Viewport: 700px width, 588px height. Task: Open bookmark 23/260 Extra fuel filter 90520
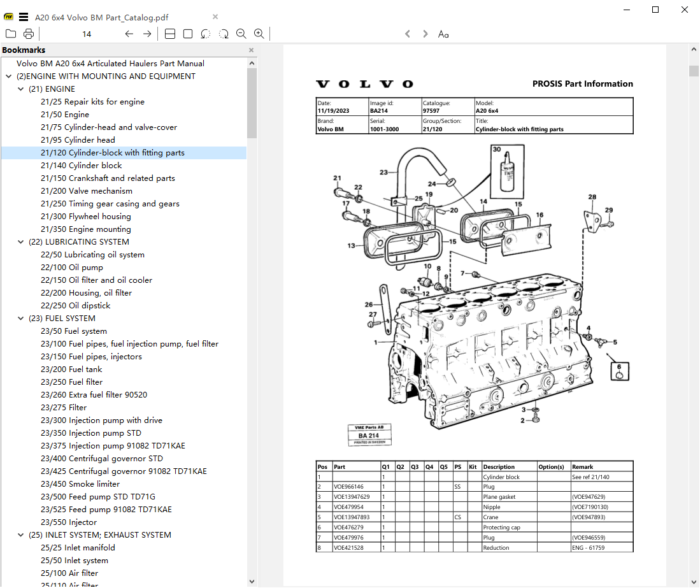click(x=94, y=395)
